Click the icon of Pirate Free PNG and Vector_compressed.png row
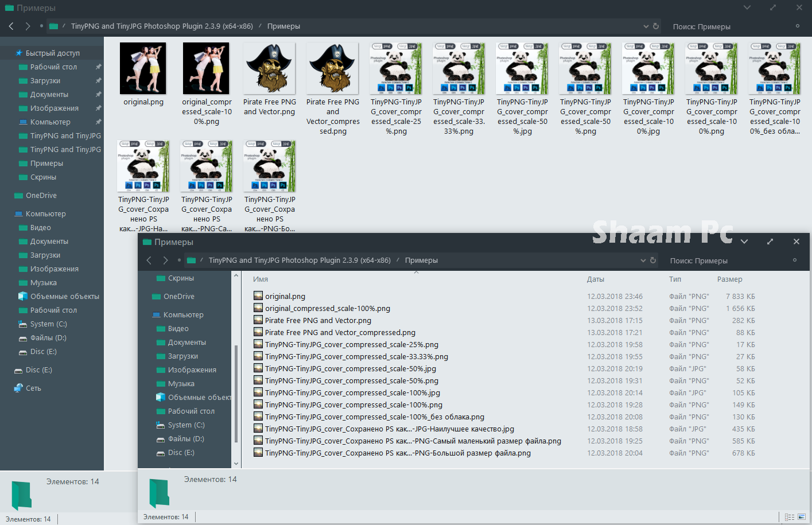The image size is (812, 525). click(258, 332)
